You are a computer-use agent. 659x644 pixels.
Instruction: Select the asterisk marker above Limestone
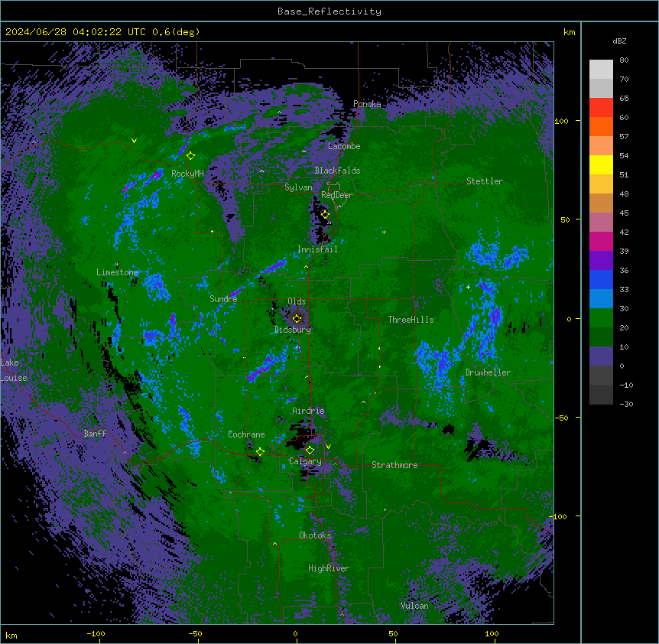coord(117,265)
